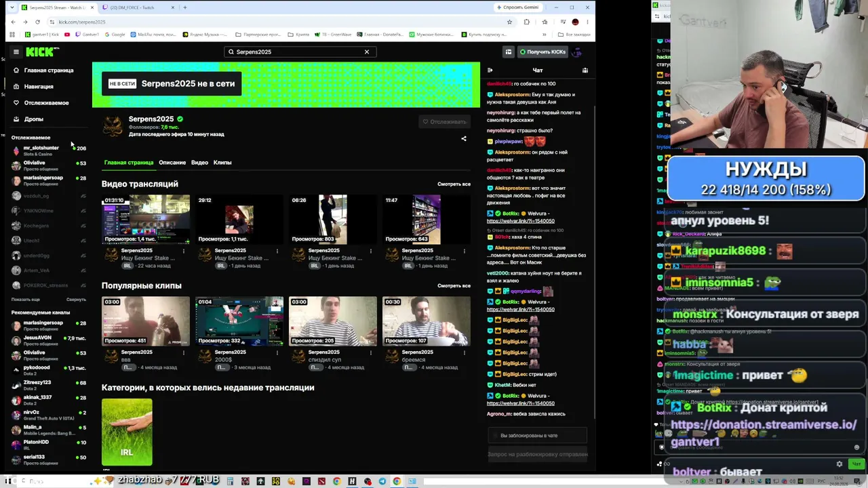The image size is (868, 488).
Task: Open options menu for the 451-views clip
Action: pos(183,353)
